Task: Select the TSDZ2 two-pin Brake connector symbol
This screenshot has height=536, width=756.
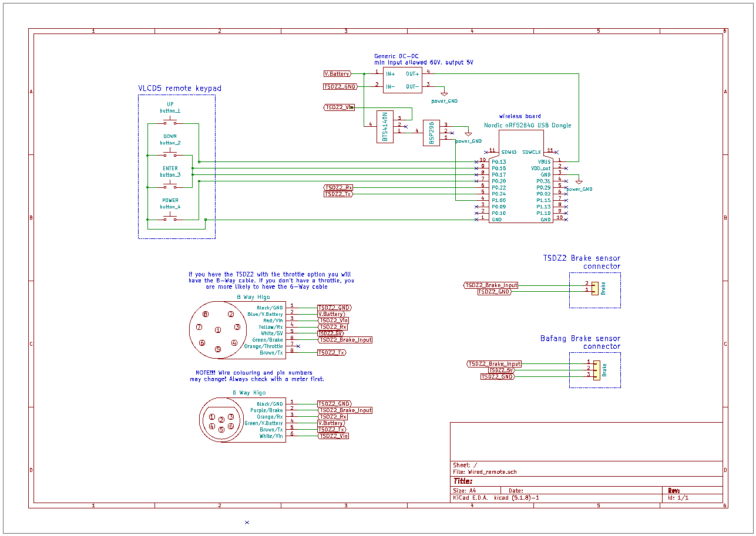Action: (x=594, y=288)
